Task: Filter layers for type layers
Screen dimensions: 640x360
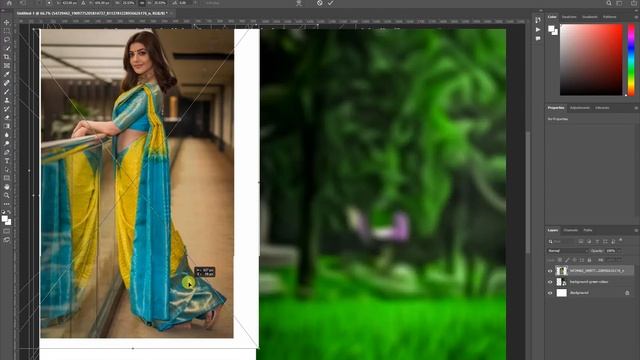Action: (597, 242)
